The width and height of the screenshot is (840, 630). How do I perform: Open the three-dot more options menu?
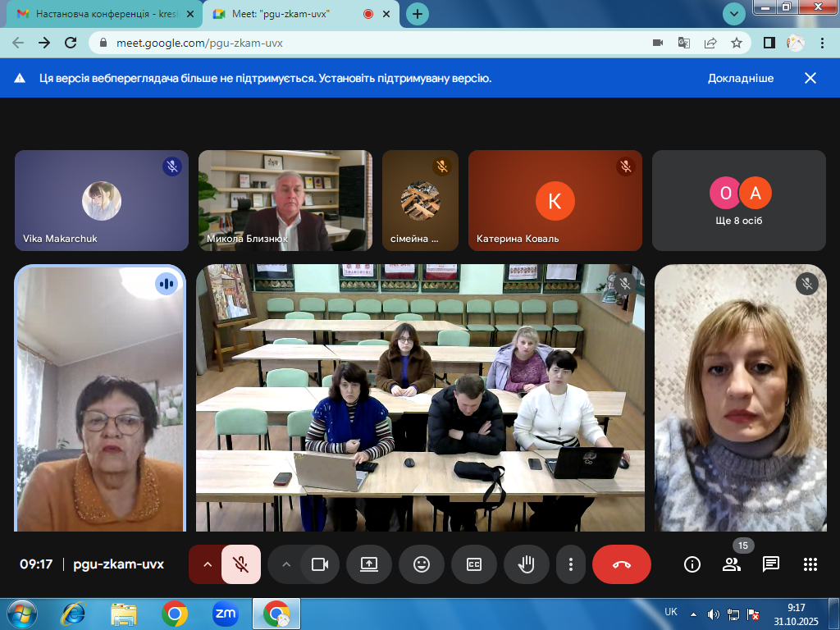[x=570, y=564]
